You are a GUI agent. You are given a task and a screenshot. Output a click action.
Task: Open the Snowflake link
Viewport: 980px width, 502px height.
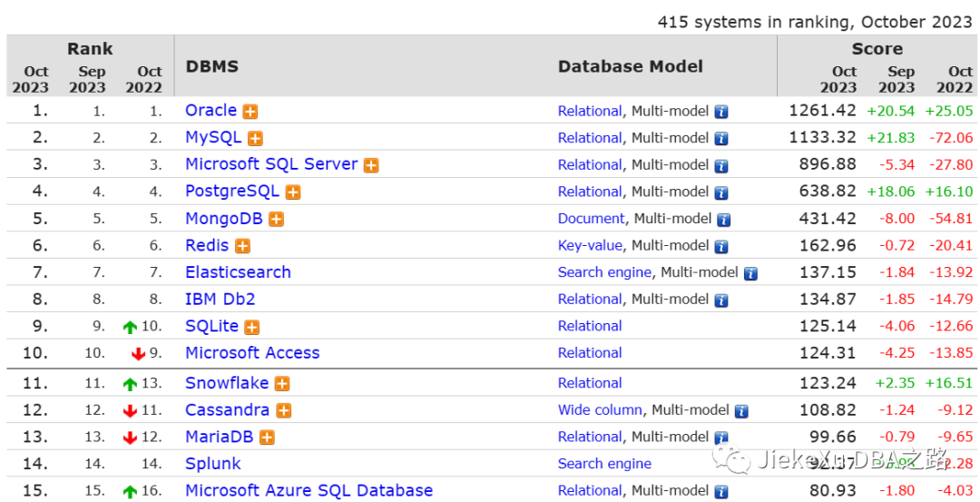click(227, 382)
